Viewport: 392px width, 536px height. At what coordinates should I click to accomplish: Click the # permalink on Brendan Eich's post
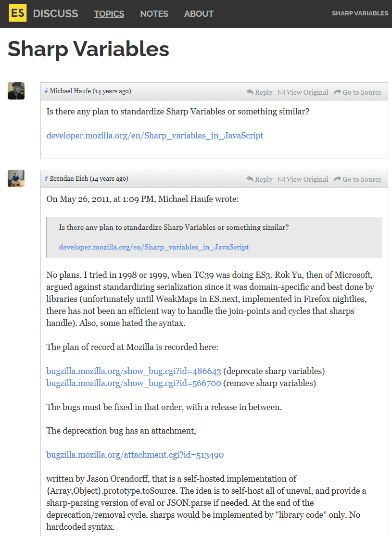[x=46, y=179]
